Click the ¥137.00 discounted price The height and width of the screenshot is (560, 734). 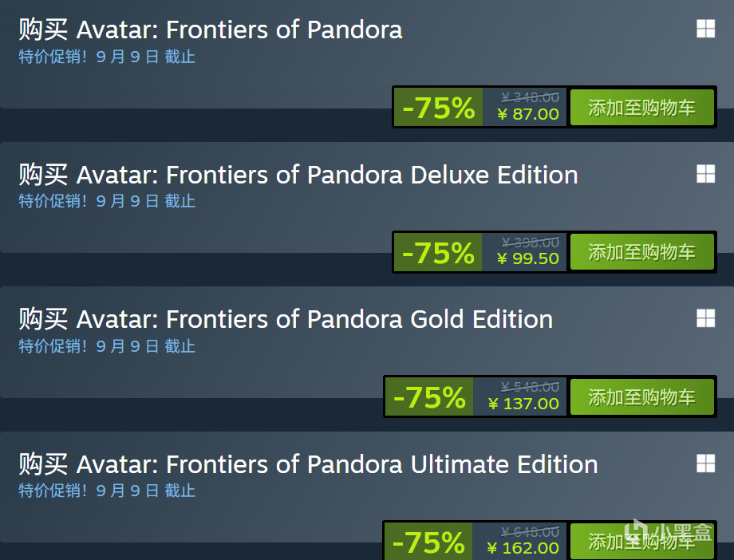(523, 404)
